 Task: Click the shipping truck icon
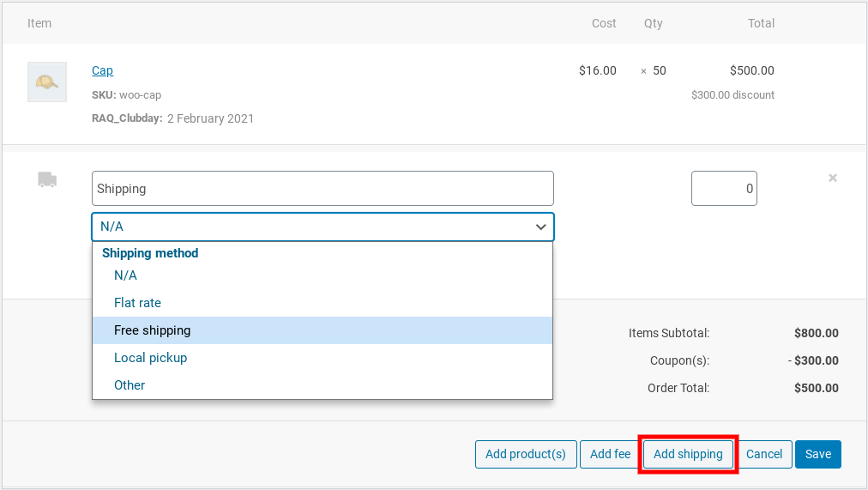coord(47,180)
